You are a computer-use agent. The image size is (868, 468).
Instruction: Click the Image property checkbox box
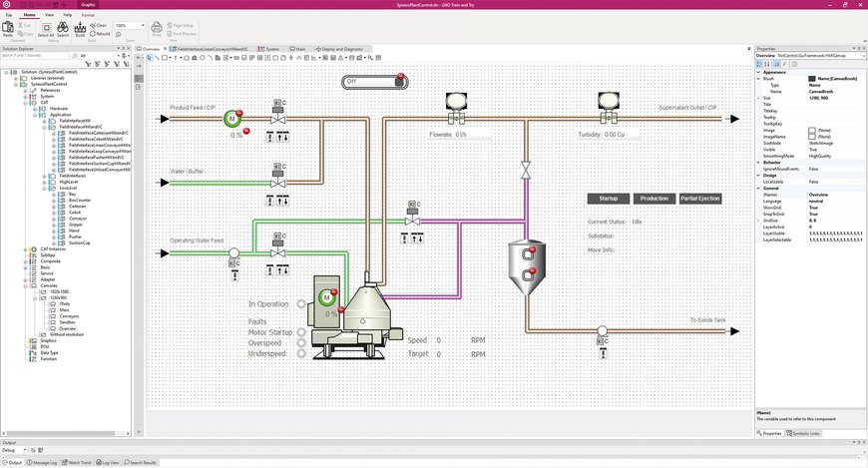pos(811,130)
